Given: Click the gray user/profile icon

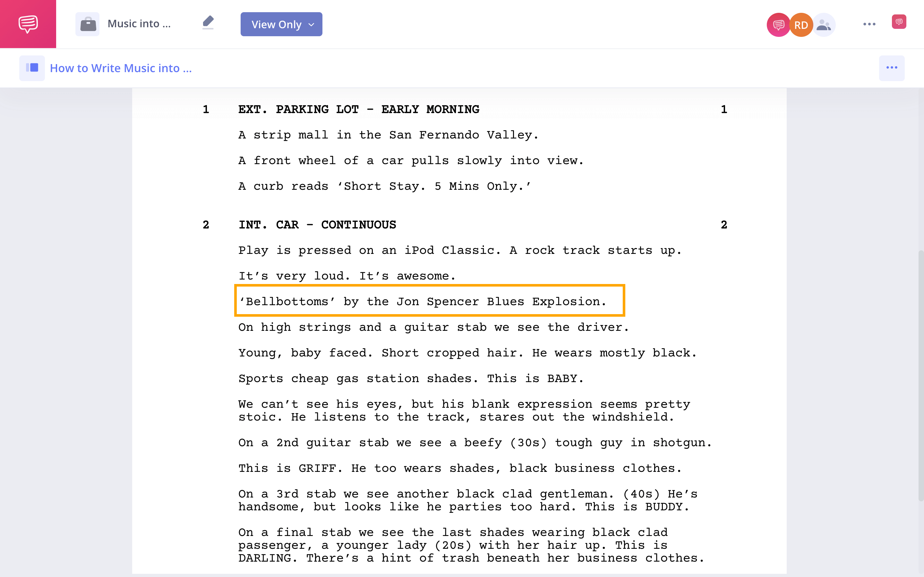Looking at the screenshot, I should pyautogui.click(x=823, y=24).
